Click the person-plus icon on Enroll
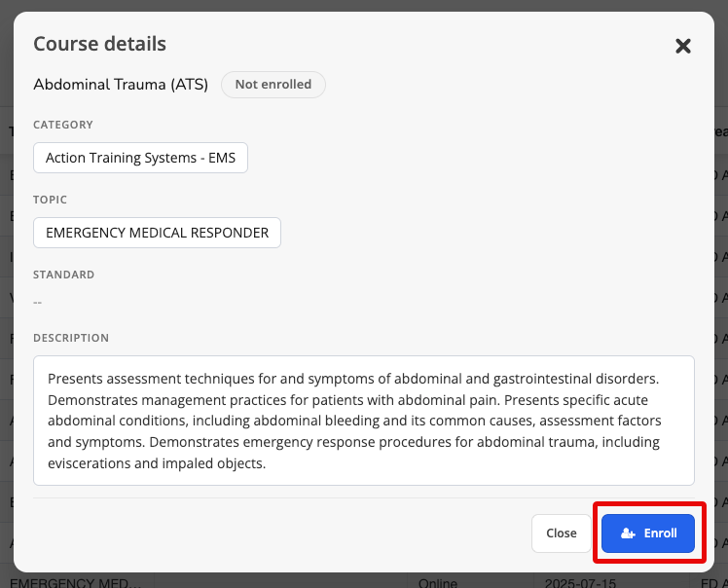Screen dimensions: 728x588 coord(628,533)
